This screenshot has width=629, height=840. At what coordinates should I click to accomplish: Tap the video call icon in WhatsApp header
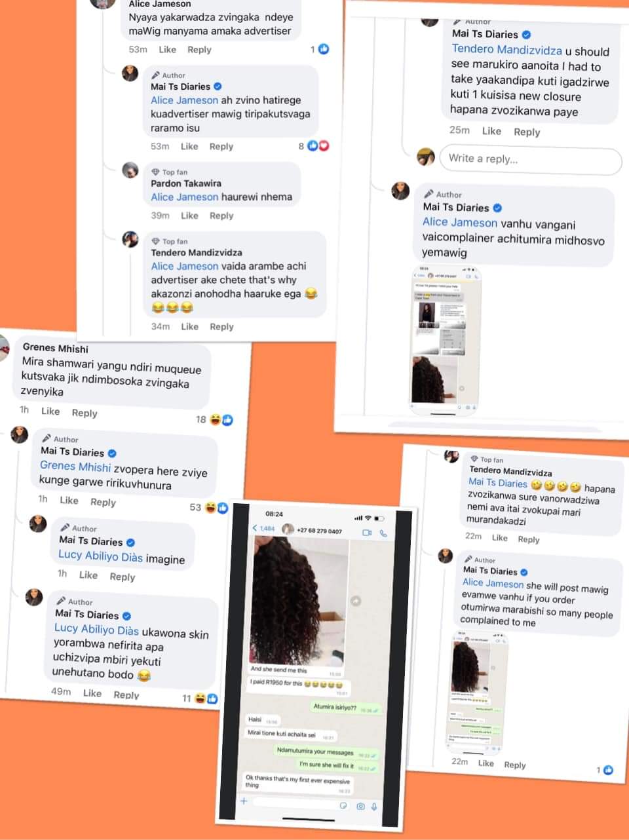click(x=367, y=533)
